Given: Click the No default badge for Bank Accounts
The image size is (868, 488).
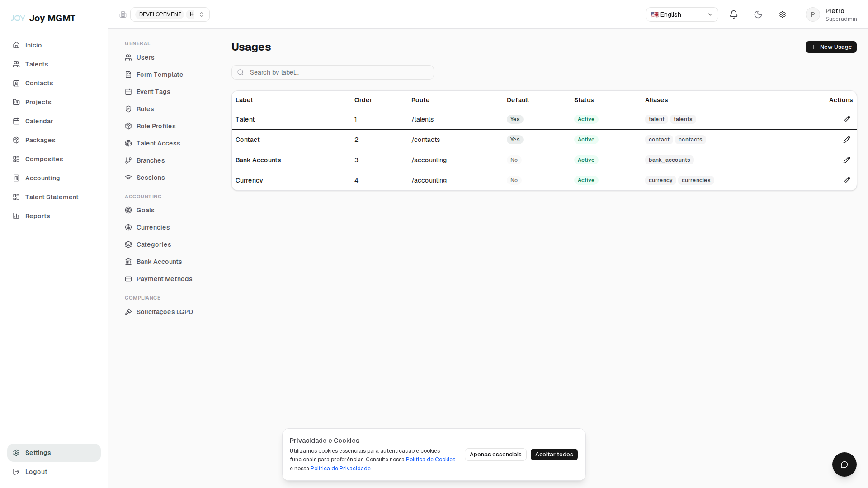Looking at the screenshot, I should pyautogui.click(x=514, y=160).
